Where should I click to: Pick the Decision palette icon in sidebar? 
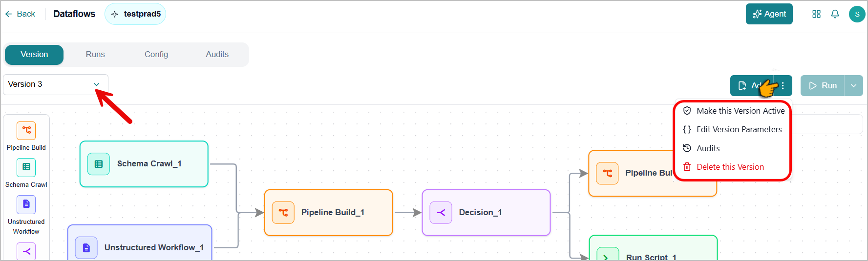26,251
